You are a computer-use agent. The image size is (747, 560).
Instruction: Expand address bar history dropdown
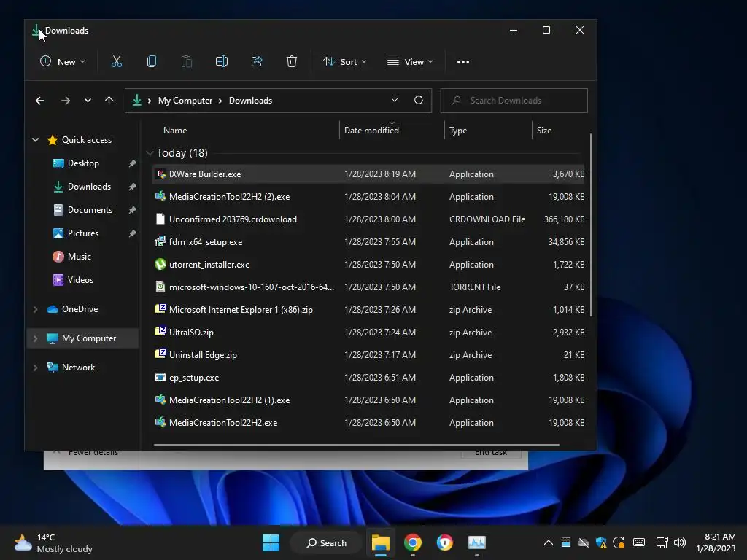[x=395, y=100]
